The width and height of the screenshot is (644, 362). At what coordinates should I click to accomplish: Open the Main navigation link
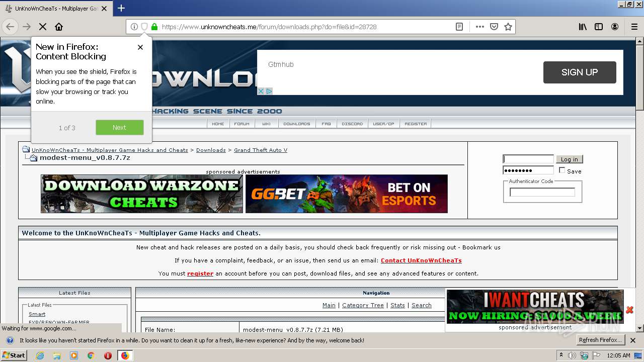329,305
